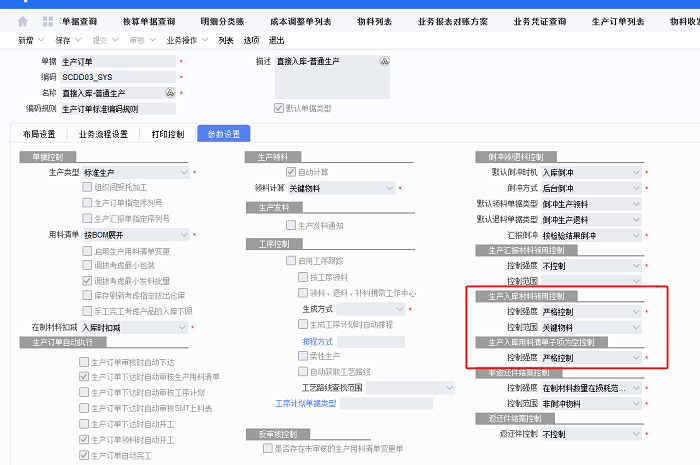Open the 用料清单 按BOM展开 dropdown

coord(183,234)
